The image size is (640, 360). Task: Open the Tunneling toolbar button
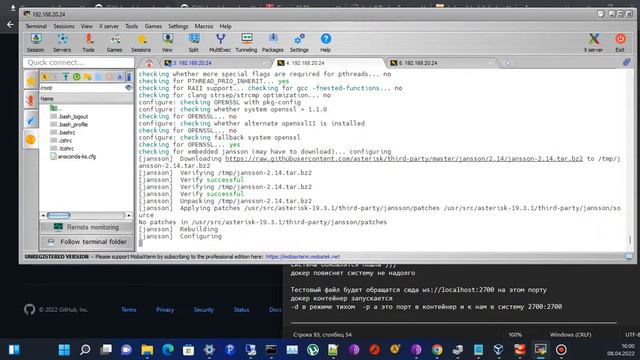tap(247, 43)
